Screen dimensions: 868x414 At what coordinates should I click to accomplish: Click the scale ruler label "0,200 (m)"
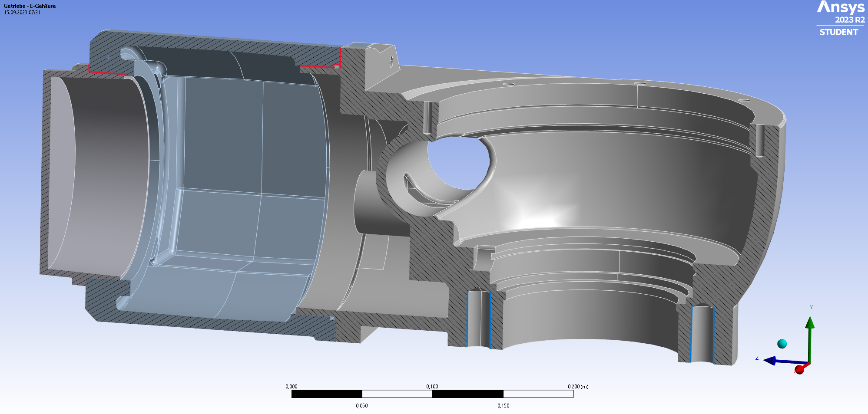pyautogui.click(x=578, y=386)
